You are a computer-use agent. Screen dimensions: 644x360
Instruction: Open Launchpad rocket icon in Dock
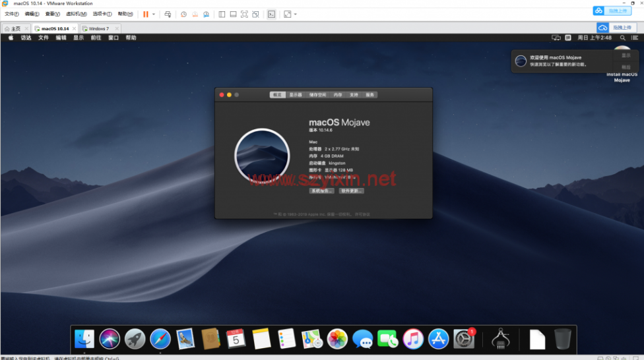135,339
